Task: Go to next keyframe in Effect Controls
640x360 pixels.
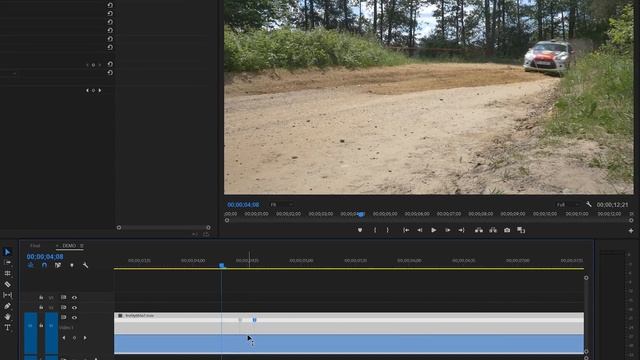Action: (x=100, y=91)
